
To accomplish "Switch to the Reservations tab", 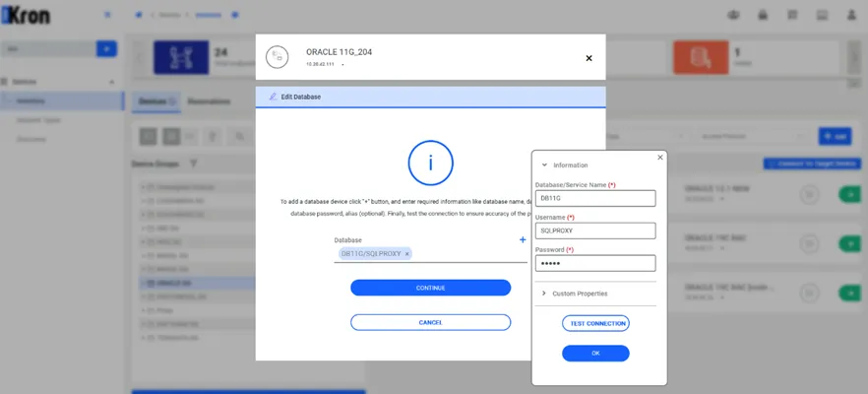I will (x=209, y=101).
